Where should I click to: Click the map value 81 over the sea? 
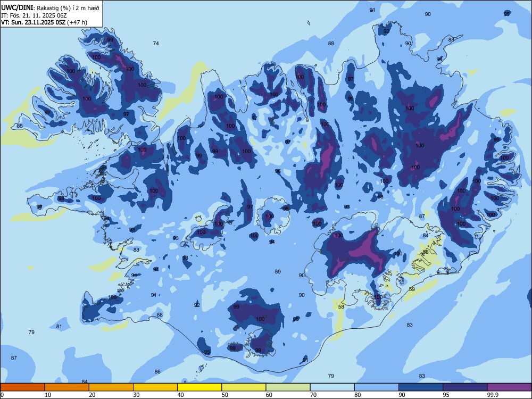(x=59, y=327)
